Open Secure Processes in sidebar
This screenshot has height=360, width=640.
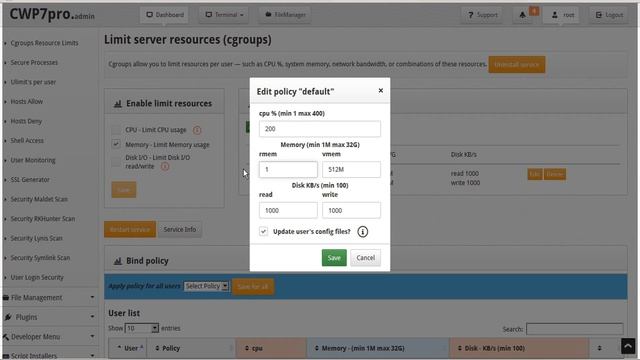pyautogui.click(x=34, y=62)
